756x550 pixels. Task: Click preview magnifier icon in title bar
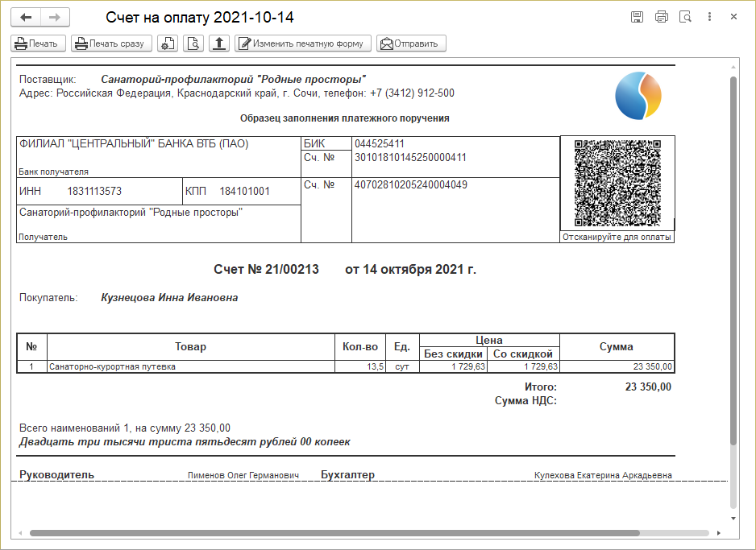(x=685, y=17)
